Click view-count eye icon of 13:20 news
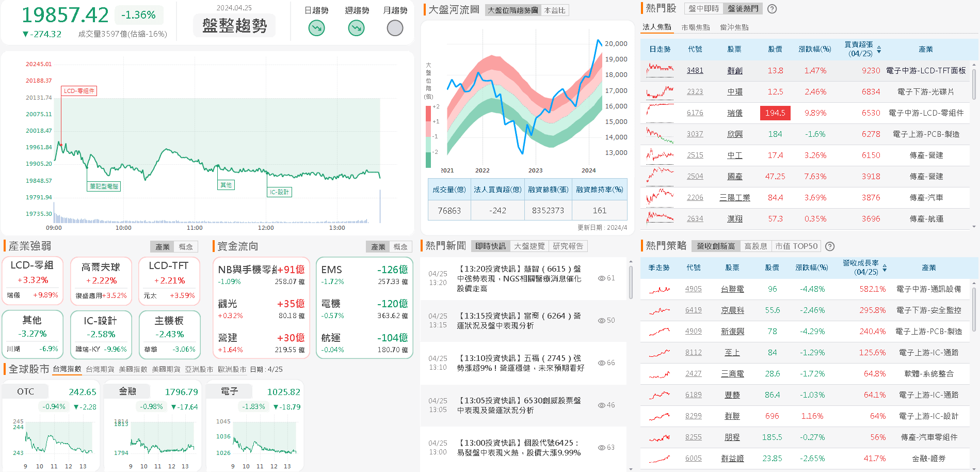The height and width of the screenshot is (472, 980). click(x=601, y=278)
